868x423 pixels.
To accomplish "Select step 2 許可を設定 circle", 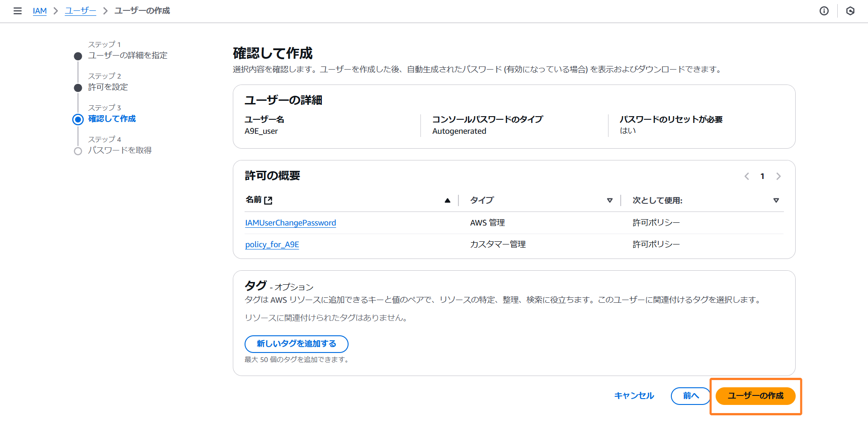I will point(78,88).
